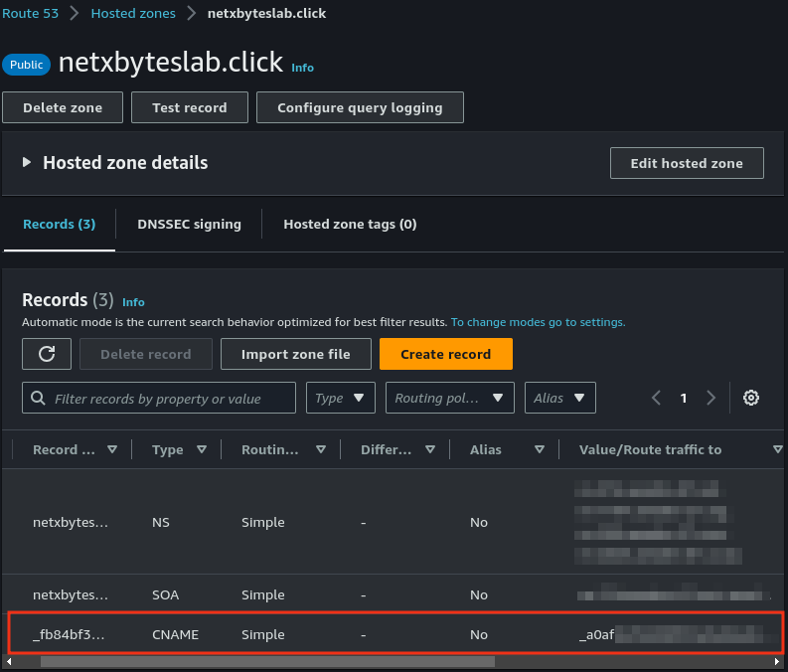Sort by Routing policy column arrow

[321, 449]
